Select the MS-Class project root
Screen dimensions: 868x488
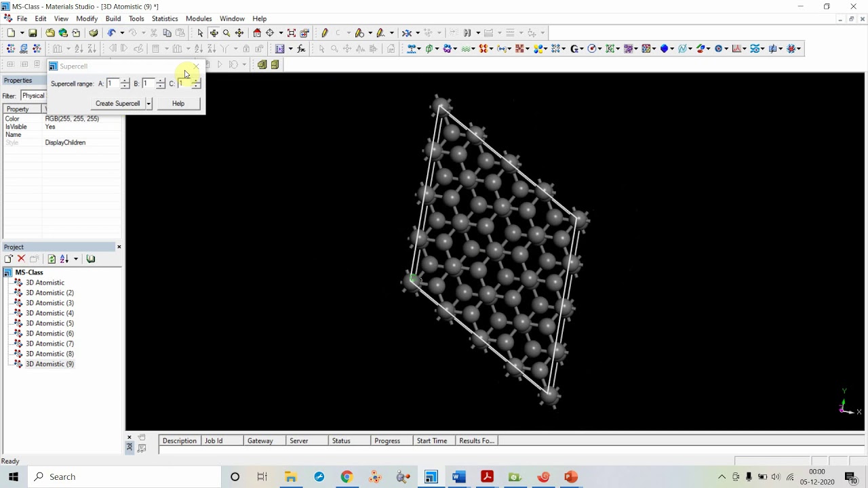[29, 272]
